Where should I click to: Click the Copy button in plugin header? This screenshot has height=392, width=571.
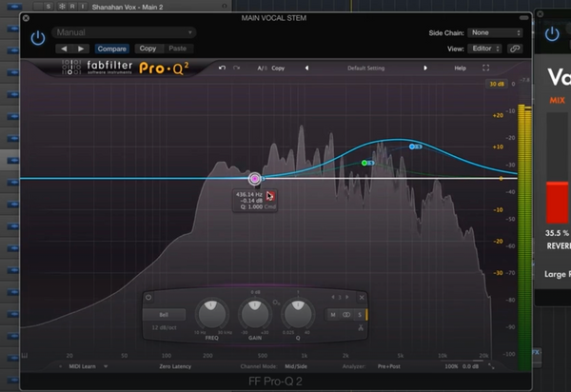pyautogui.click(x=148, y=49)
